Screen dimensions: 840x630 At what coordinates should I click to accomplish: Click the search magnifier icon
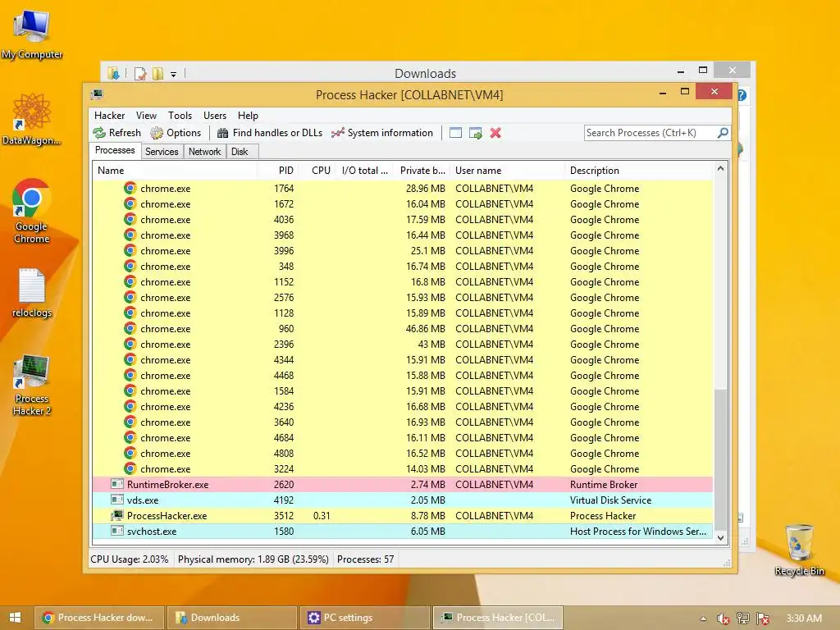click(723, 132)
